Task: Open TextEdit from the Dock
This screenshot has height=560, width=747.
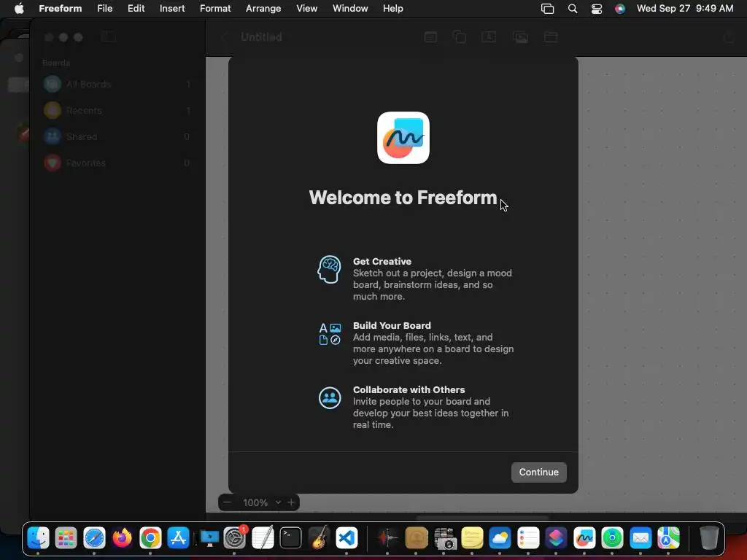Action: point(263,538)
